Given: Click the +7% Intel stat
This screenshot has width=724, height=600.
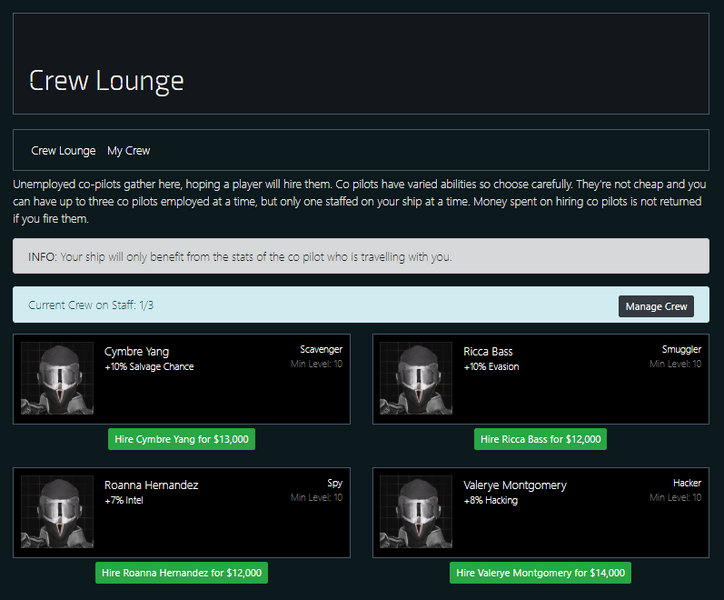Looking at the screenshot, I should (x=124, y=500).
